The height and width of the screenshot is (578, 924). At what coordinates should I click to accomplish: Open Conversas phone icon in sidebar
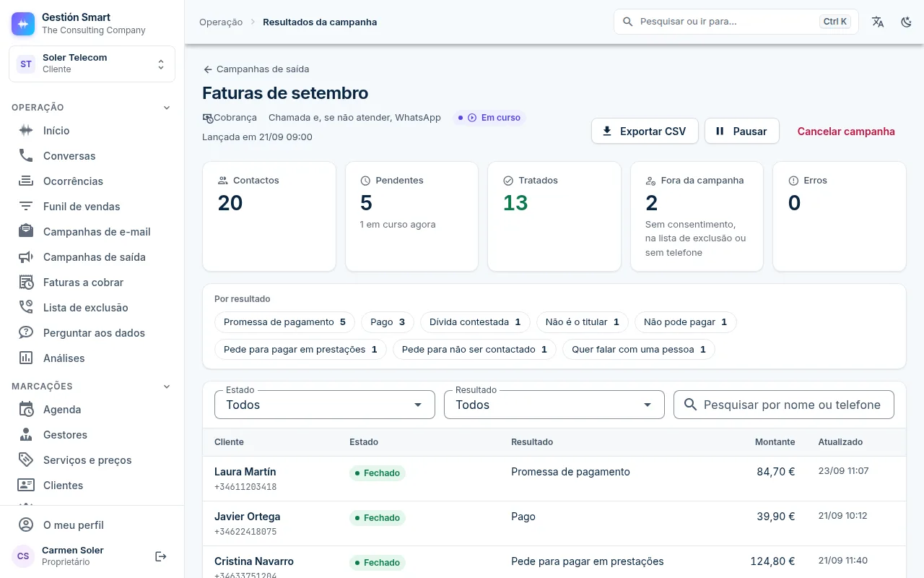(26, 156)
